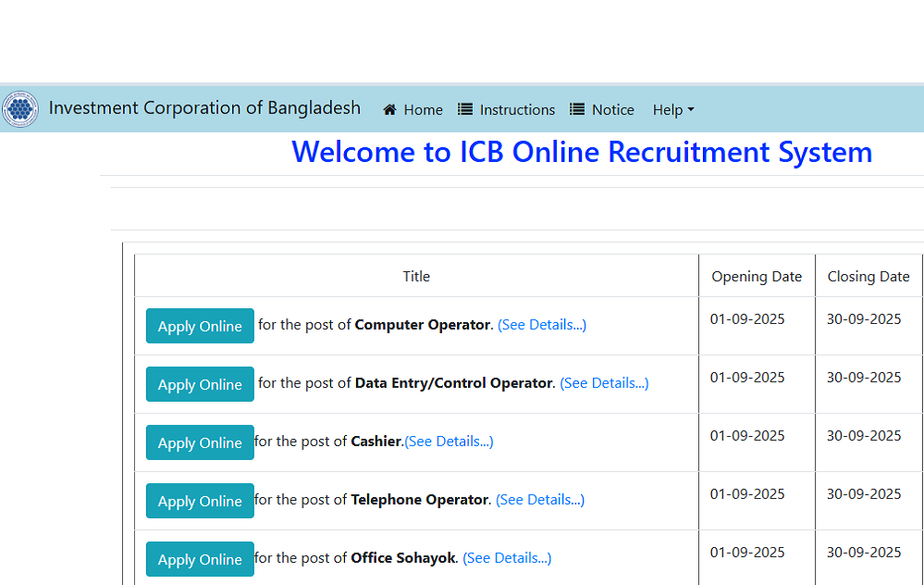Click the Welcome to ICB Online Recruitment heading
The image size is (924, 585).
pos(582,152)
